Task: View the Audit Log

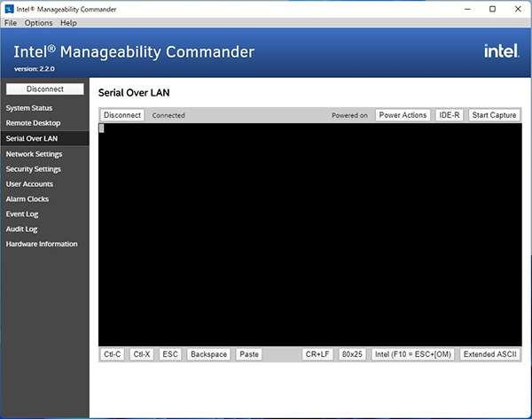Action: pos(21,229)
